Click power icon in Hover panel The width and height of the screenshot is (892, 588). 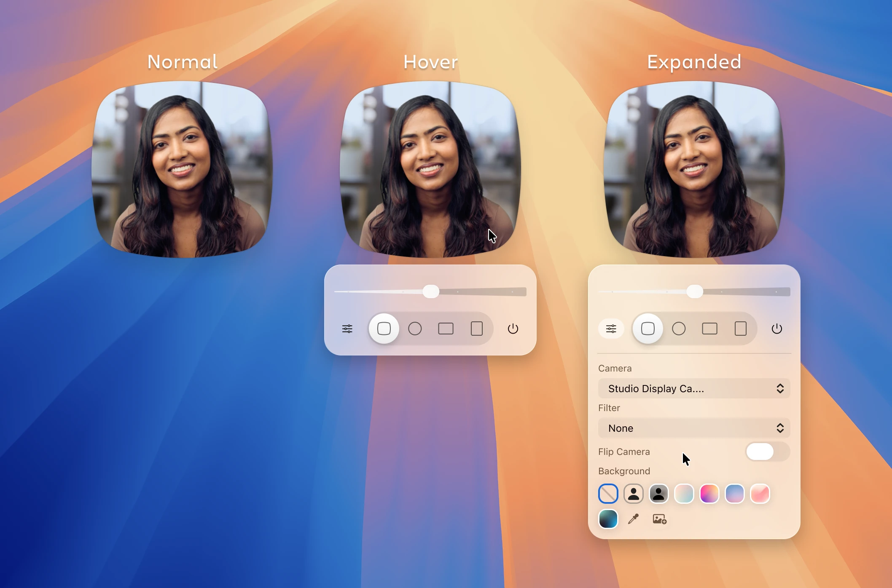point(513,329)
